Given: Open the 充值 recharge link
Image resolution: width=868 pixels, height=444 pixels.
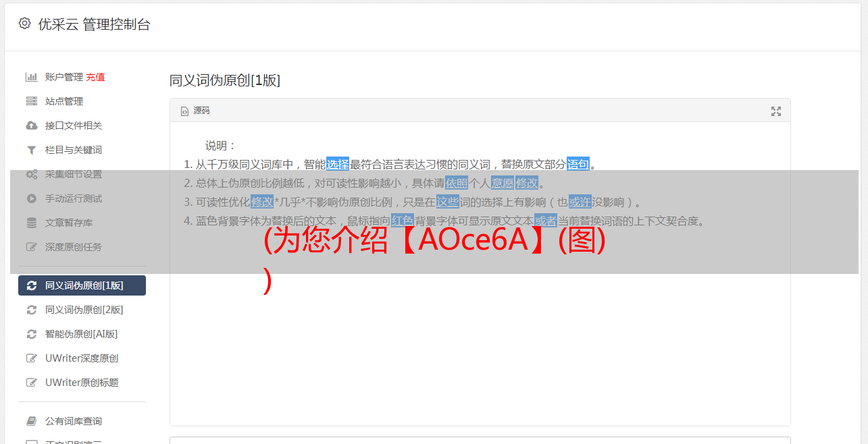Looking at the screenshot, I should 95,77.
